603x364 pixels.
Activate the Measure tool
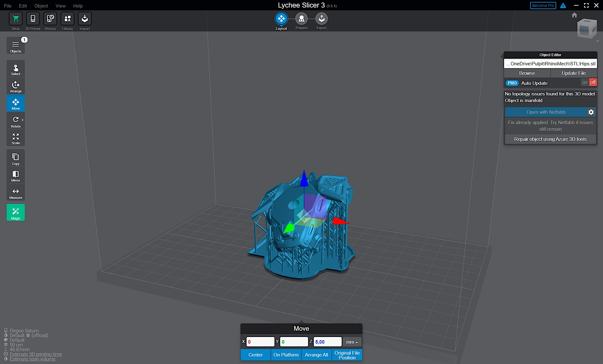click(x=16, y=193)
